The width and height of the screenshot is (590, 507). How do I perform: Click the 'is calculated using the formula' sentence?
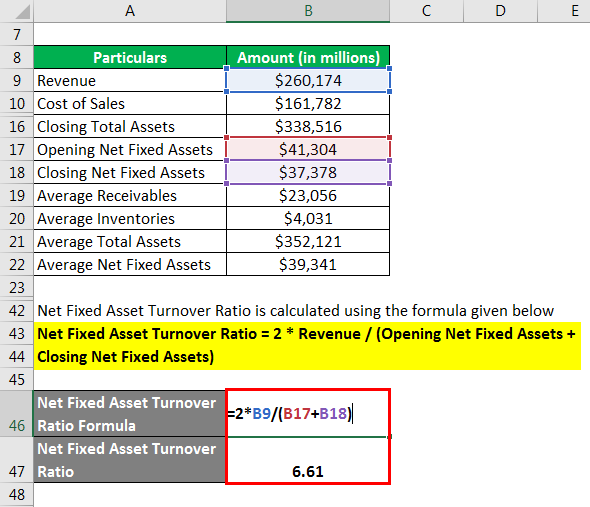click(x=296, y=311)
